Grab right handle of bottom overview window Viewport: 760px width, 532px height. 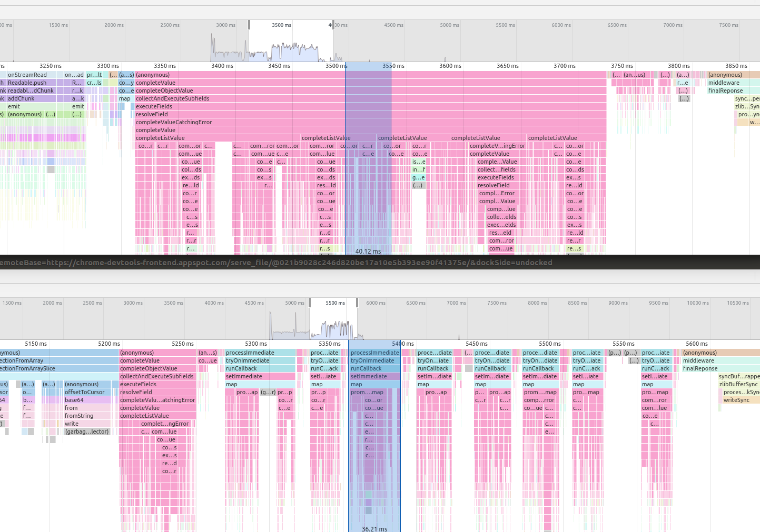(357, 303)
